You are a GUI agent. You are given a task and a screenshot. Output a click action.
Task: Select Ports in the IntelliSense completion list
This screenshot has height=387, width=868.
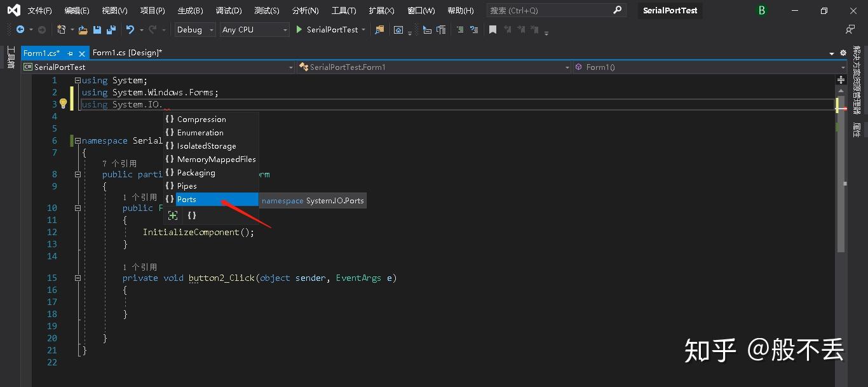tap(187, 199)
